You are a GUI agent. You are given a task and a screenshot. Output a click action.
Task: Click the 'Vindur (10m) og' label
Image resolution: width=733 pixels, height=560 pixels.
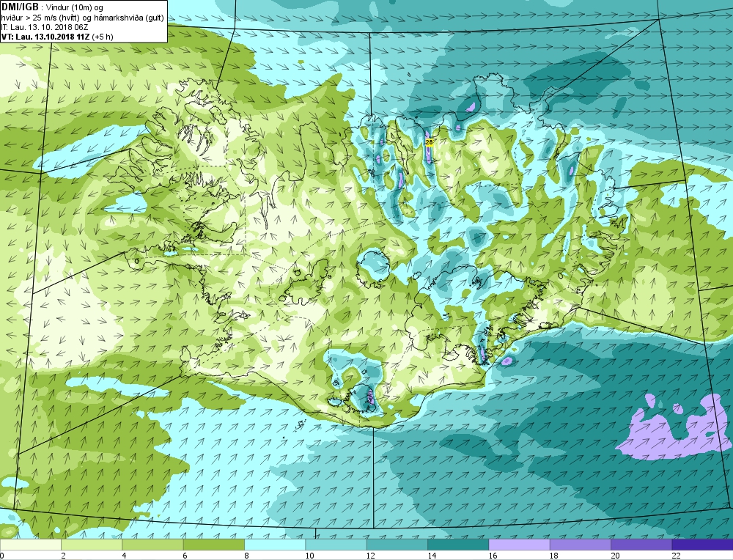(x=75, y=7)
